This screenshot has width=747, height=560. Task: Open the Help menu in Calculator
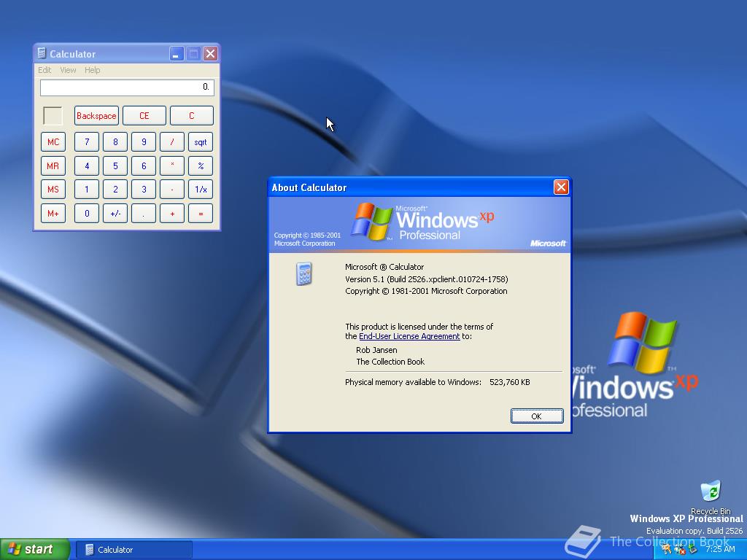93,70
